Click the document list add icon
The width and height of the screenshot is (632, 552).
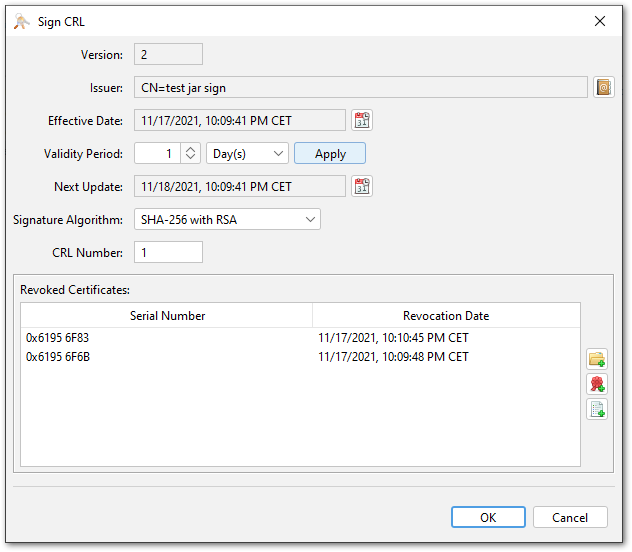click(597, 409)
